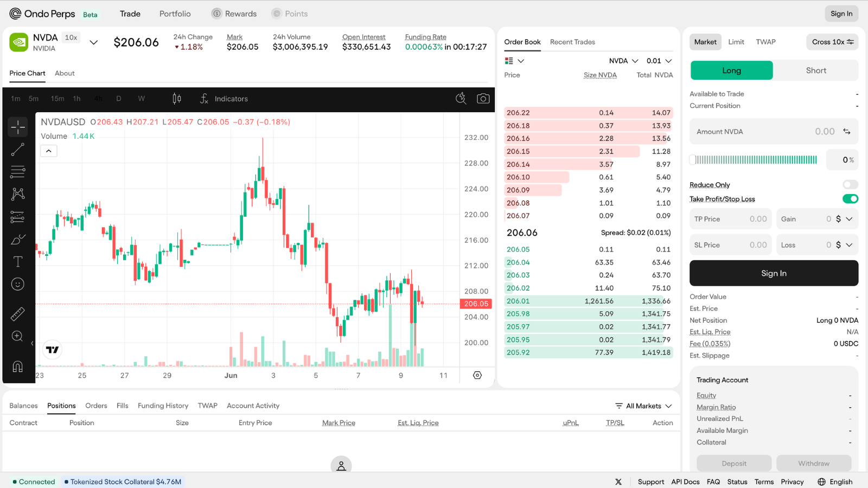Select the Fibonacci retracement lines tool
Viewport: 868px width, 488px height.
coord(18,172)
